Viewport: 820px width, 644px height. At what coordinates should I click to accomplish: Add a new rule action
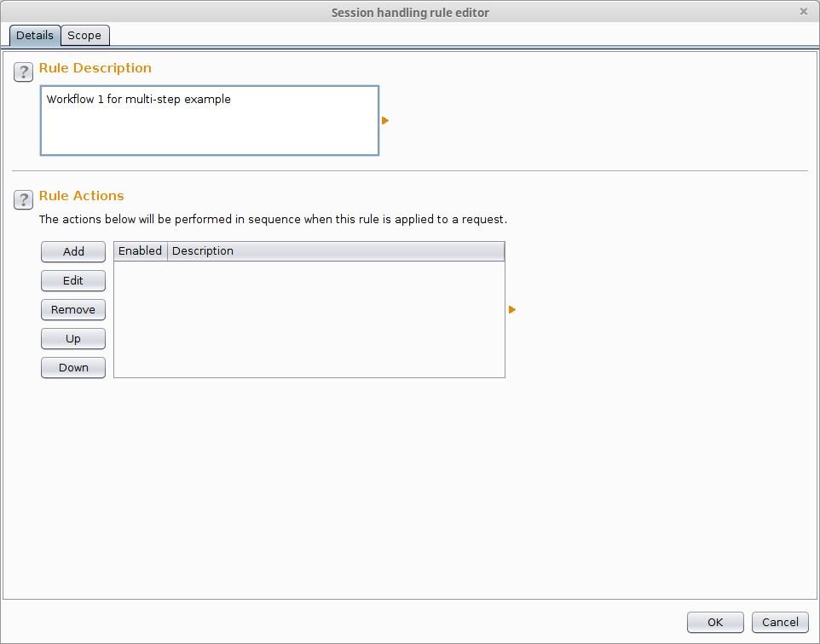pyautogui.click(x=73, y=251)
